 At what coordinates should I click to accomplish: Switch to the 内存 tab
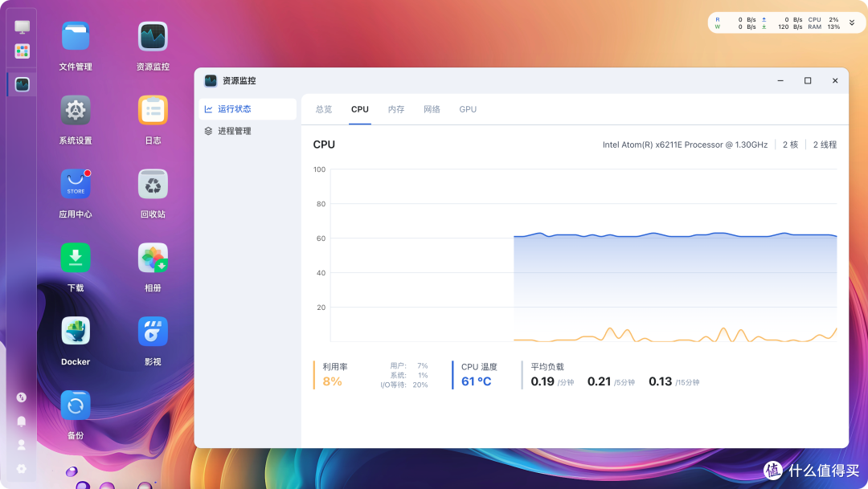click(x=395, y=109)
